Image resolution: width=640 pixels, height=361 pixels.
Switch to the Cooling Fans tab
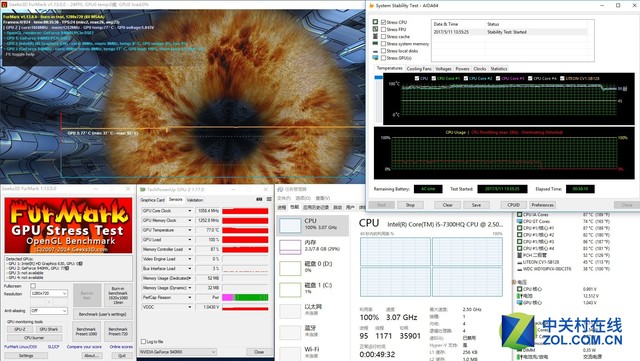click(x=419, y=69)
